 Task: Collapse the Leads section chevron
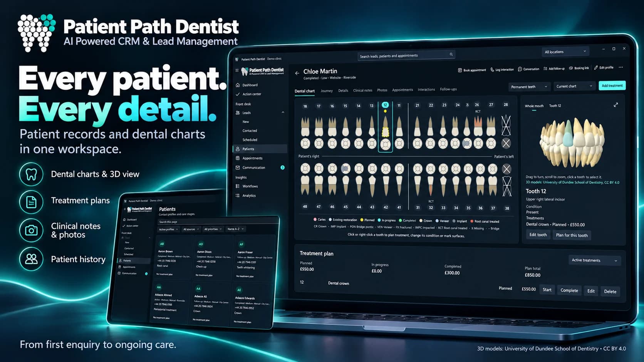coord(283,112)
